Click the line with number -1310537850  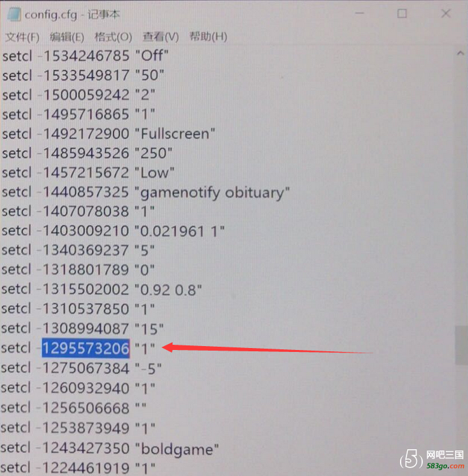click(78, 309)
